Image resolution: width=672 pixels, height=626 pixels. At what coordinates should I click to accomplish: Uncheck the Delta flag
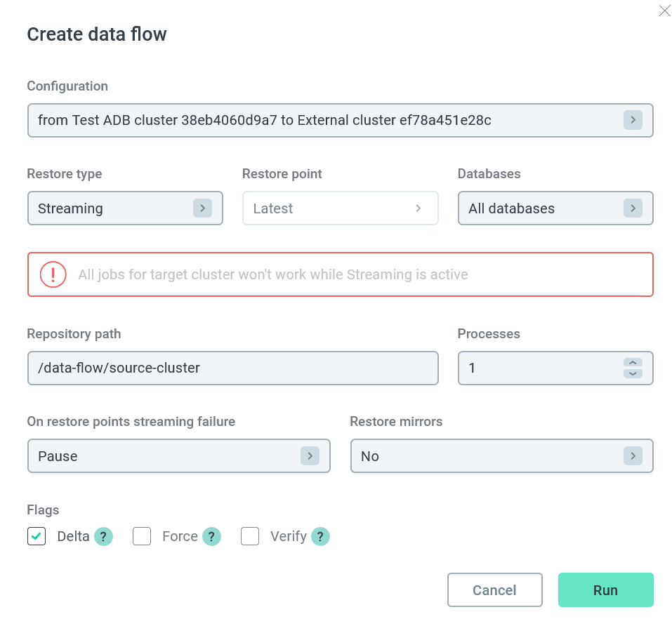click(37, 536)
